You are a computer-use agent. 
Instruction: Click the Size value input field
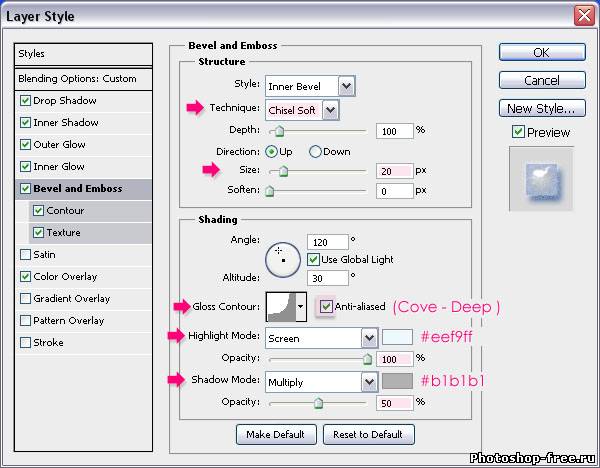click(x=393, y=171)
